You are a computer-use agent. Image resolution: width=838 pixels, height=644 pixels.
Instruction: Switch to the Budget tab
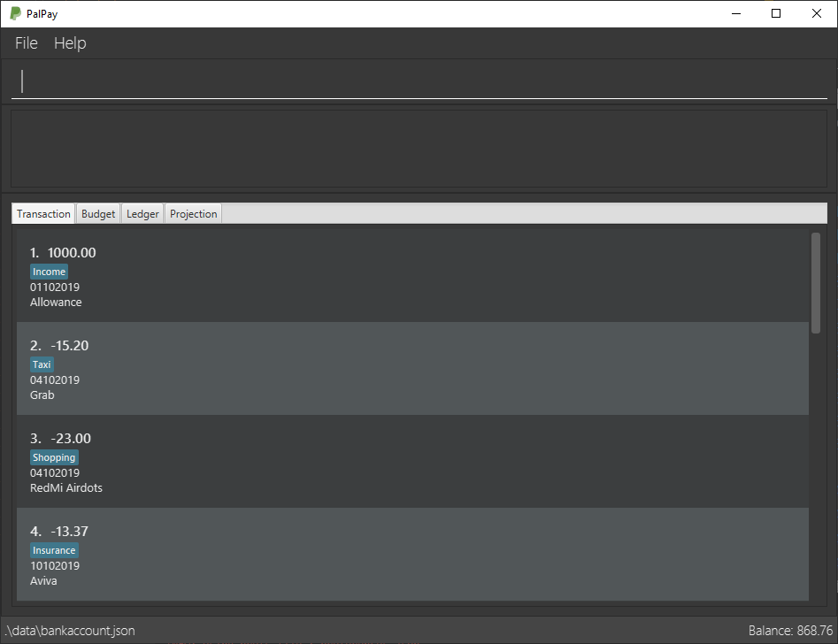pyautogui.click(x=98, y=214)
